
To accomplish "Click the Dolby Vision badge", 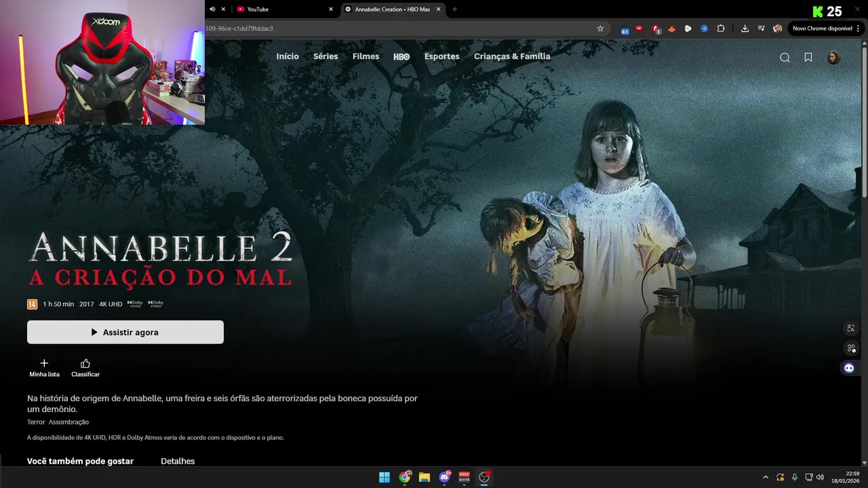I will [x=135, y=304].
